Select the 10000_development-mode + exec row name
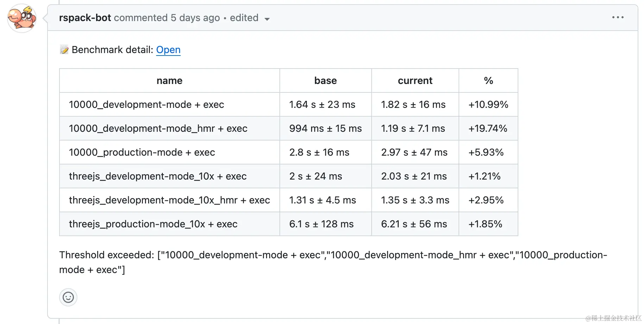This screenshot has height=324, width=644. [146, 104]
